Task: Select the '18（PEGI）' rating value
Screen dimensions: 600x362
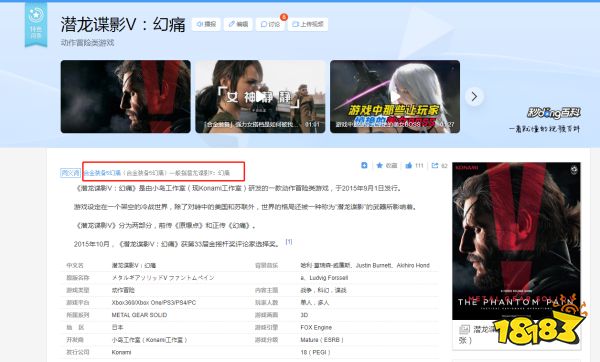Action: click(x=315, y=352)
